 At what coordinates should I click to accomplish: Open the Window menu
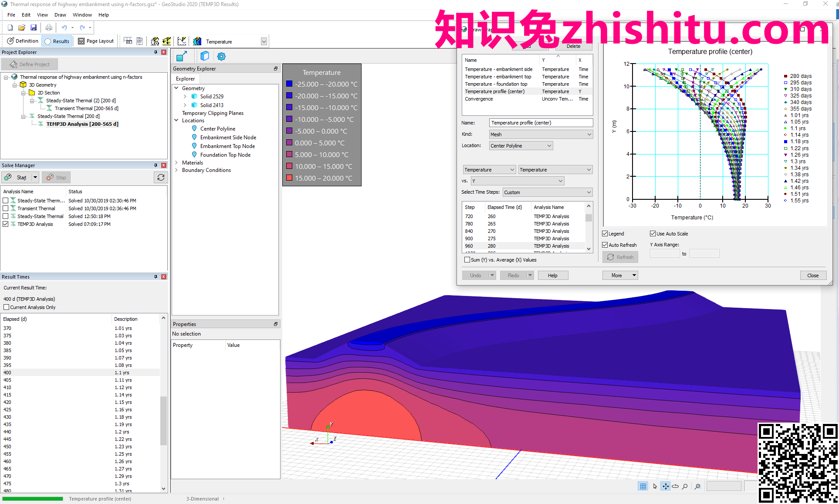pos(82,15)
